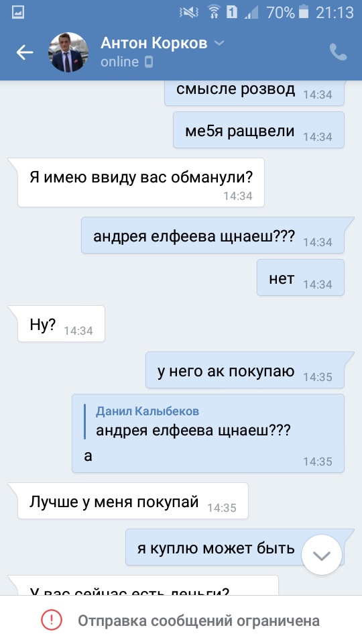
Task: Open quoted author Данил Калыбеков link
Action: [147, 411]
